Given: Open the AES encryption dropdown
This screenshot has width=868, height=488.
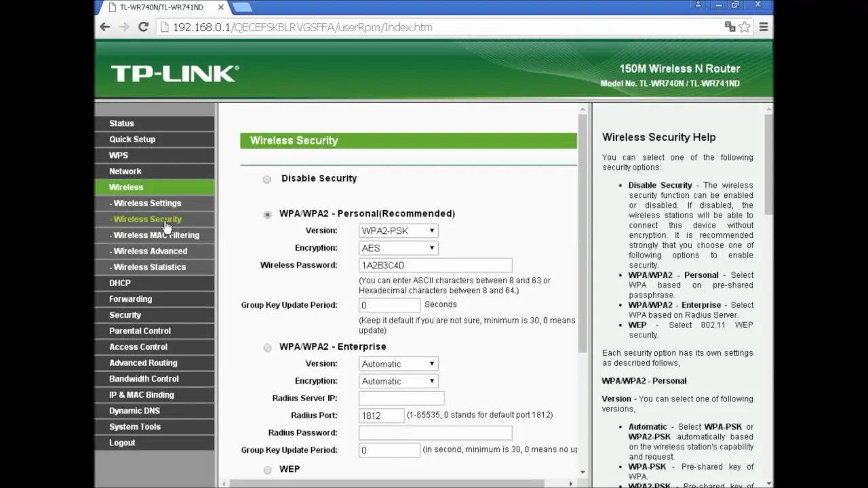Looking at the screenshot, I should (398, 248).
